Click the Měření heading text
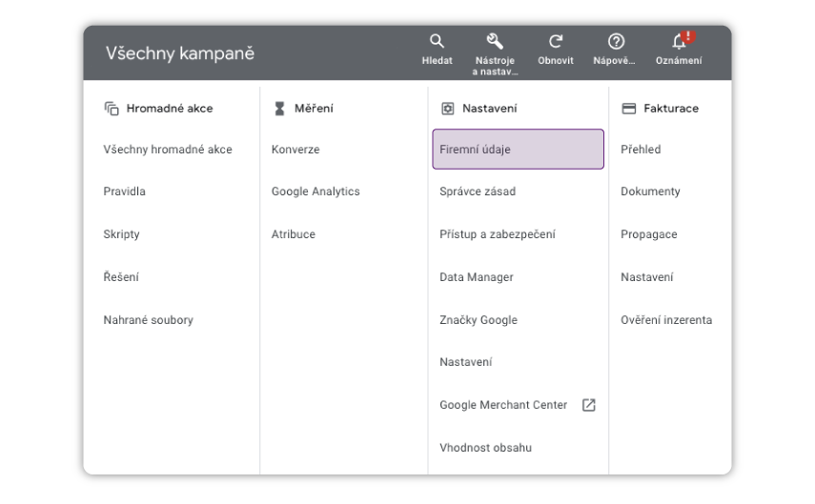Viewport: 815px width, 504px height. (314, 109)
